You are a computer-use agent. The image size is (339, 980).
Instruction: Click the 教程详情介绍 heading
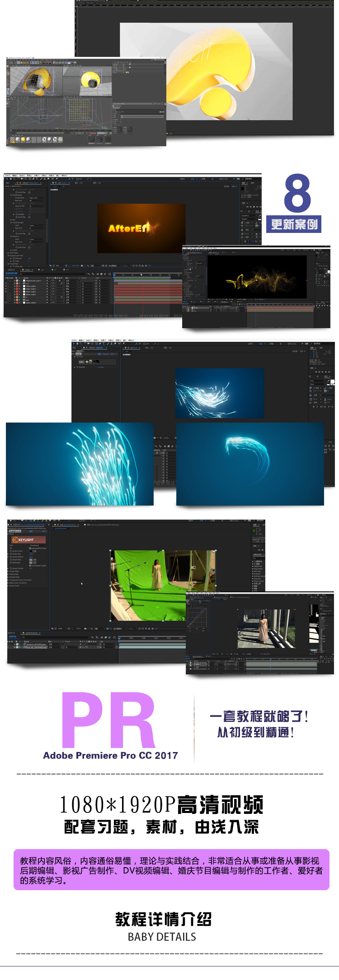[163, 919]
